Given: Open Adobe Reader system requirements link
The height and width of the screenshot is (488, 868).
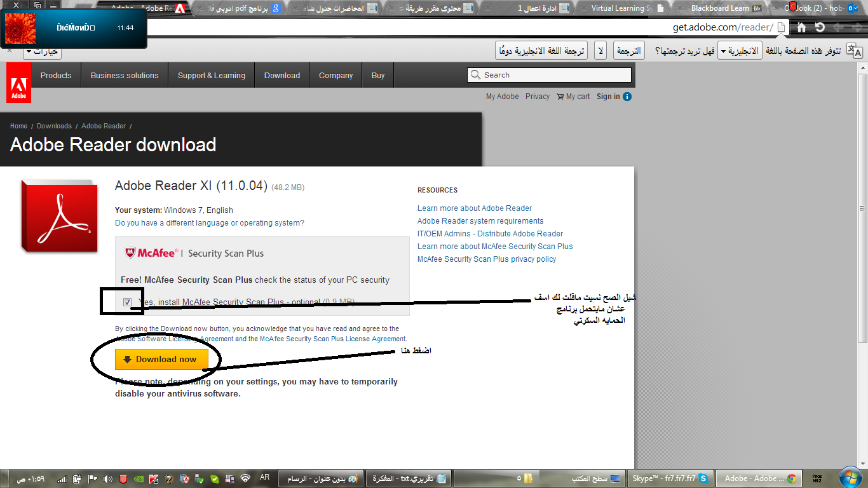Looking at the screenshot, I should 480,221.
